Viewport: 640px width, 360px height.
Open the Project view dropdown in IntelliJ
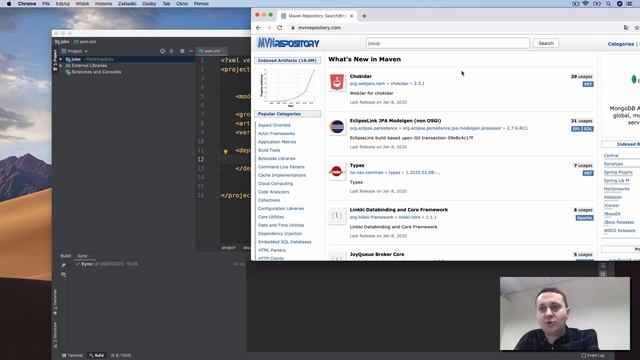(x=75, y=51)
